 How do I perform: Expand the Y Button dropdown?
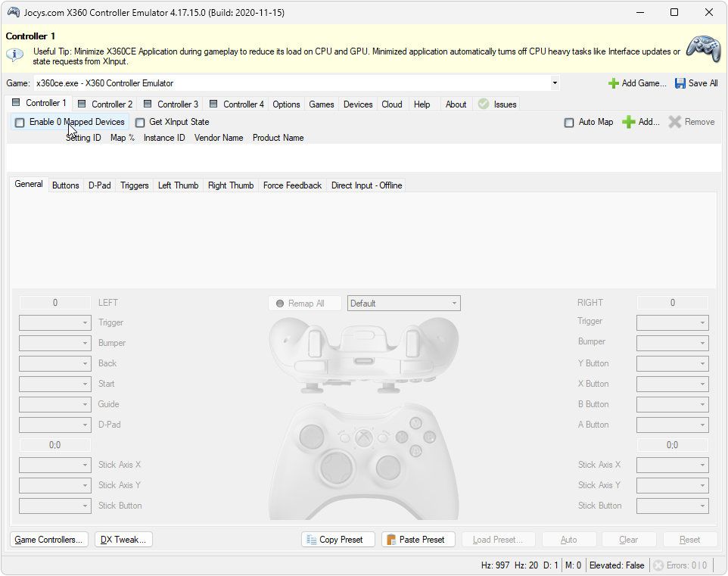(x=673, y=364)
